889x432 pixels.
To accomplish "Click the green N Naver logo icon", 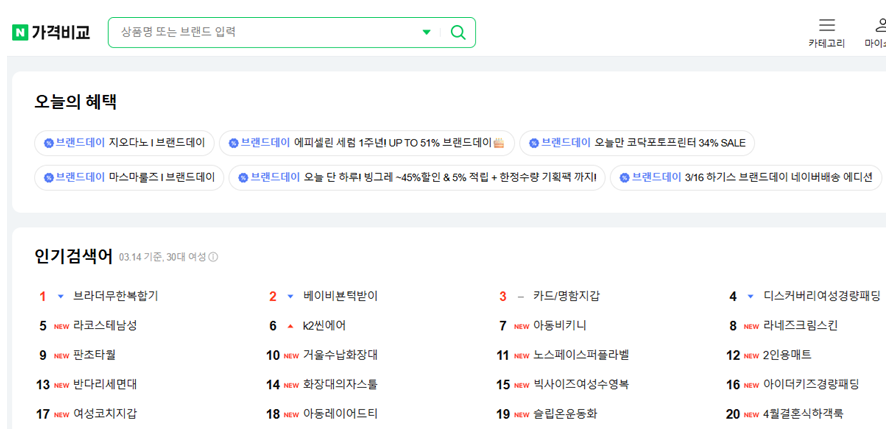I will [x=20, y=33].
